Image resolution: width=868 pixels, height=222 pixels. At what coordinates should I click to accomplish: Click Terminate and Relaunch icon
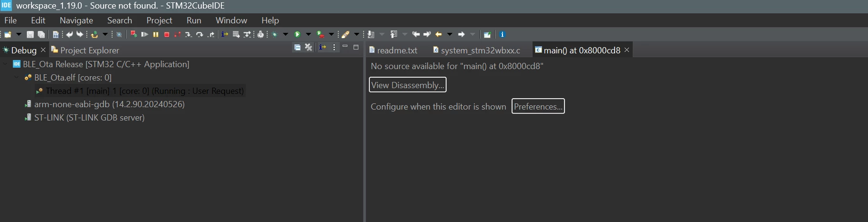[x=134, y=34]
